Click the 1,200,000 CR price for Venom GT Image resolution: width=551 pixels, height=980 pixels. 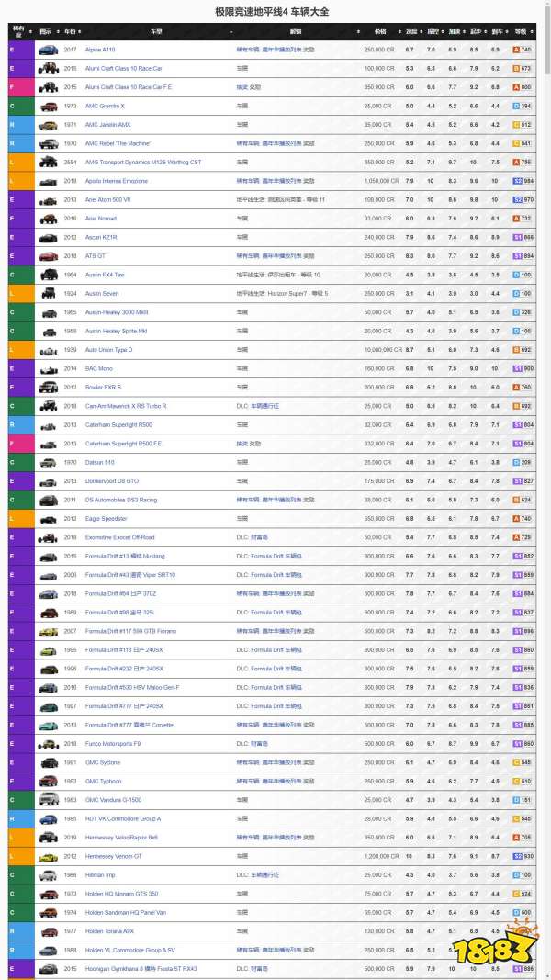click(382, 856)
